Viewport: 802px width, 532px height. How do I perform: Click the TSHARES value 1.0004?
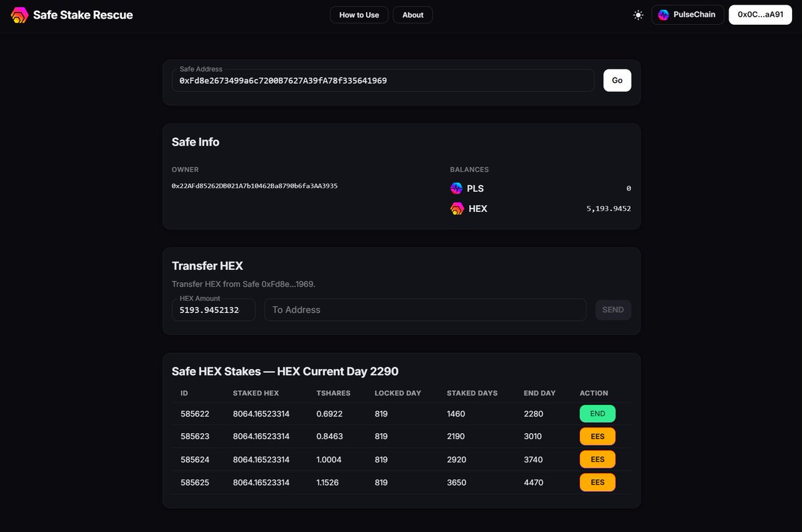(329, 459)
